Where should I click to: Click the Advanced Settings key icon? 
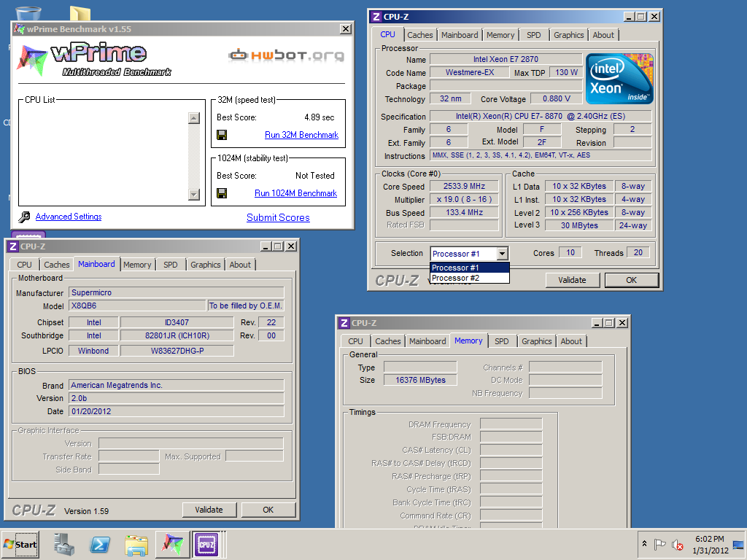click(x=24, y=217)
